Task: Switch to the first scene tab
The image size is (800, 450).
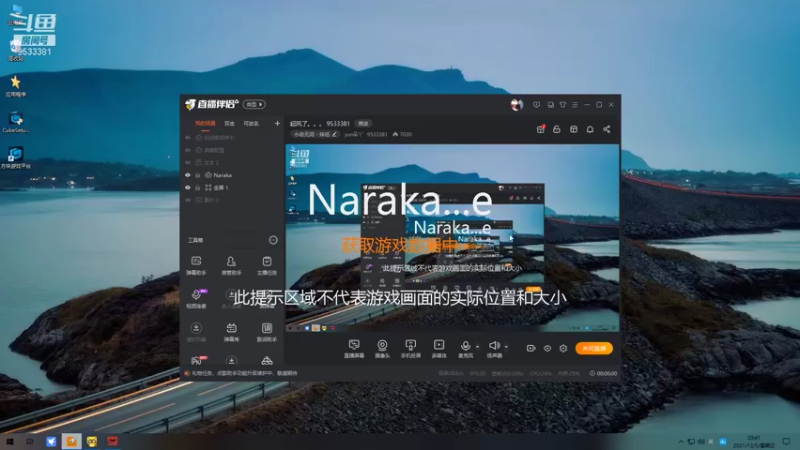Action: (x=205, y=123)
